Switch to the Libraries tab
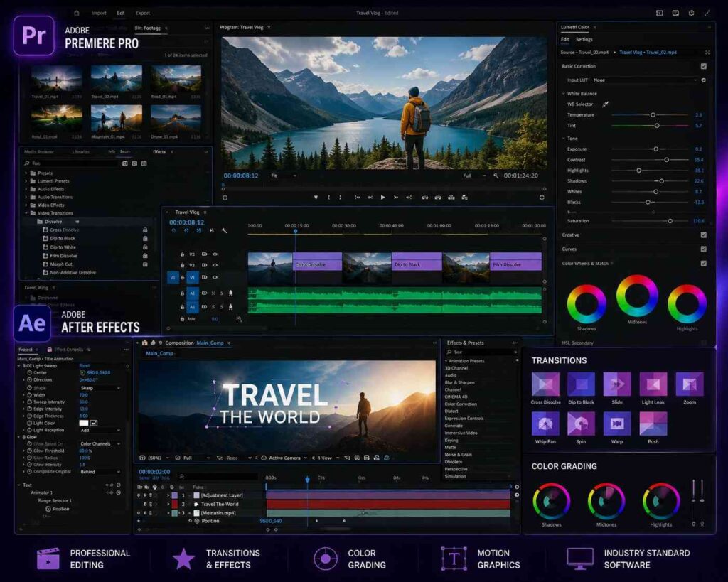This screenshot has width=728, height=582. pos(81,152)
